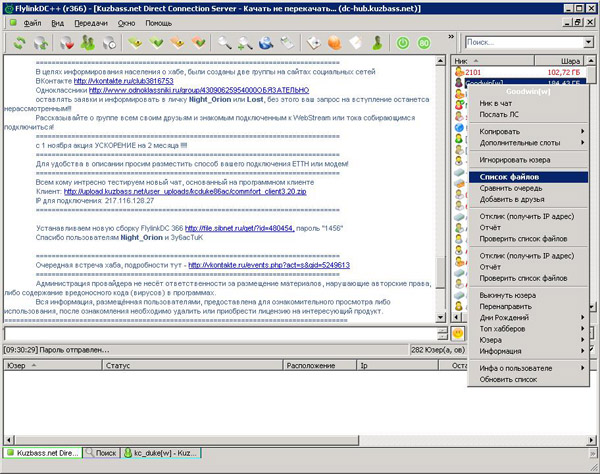The image size is (600, 474).
Task: Expand the Топ хабберов submenu
Action: (x=528, y=329)
